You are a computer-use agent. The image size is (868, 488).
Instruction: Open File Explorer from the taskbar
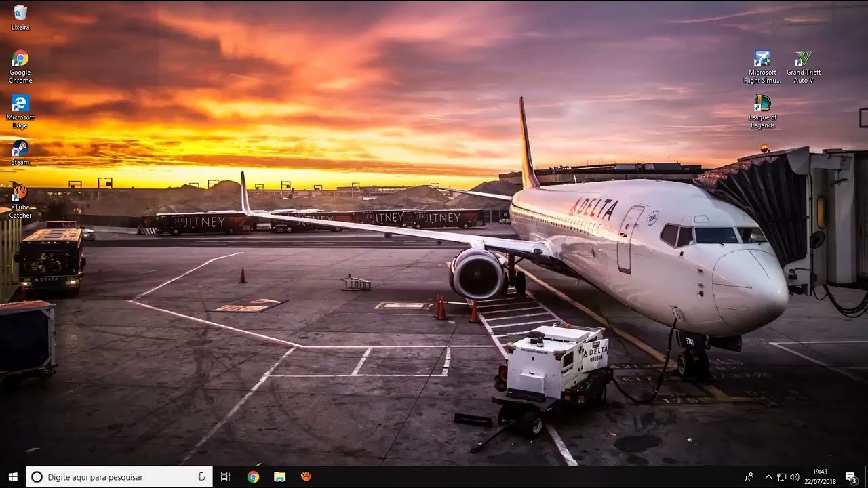pyautogui.click(x=279, y=477)
